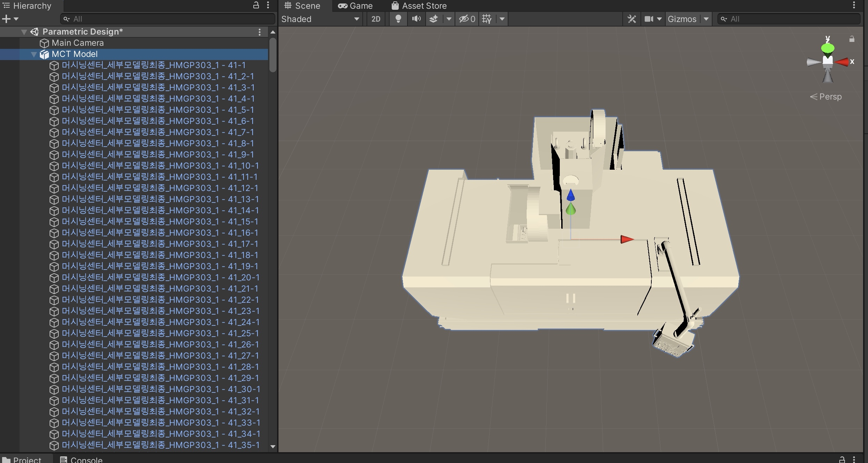The height and width of the screenshot is (463, 868).
Task: Select Main Camera in hierarchy
Action: pos(78,43)
